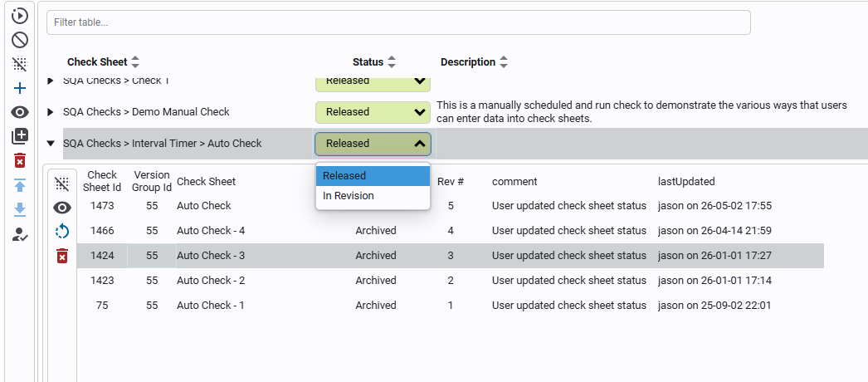This screenshot has height=382, width=868.
Task: Duplicate check sheet using copy-plus icon
Action: (19, 136)
